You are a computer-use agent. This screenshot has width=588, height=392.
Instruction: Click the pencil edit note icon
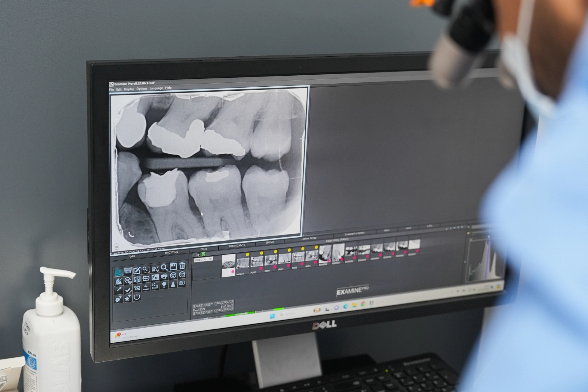(x=137, y=270)
